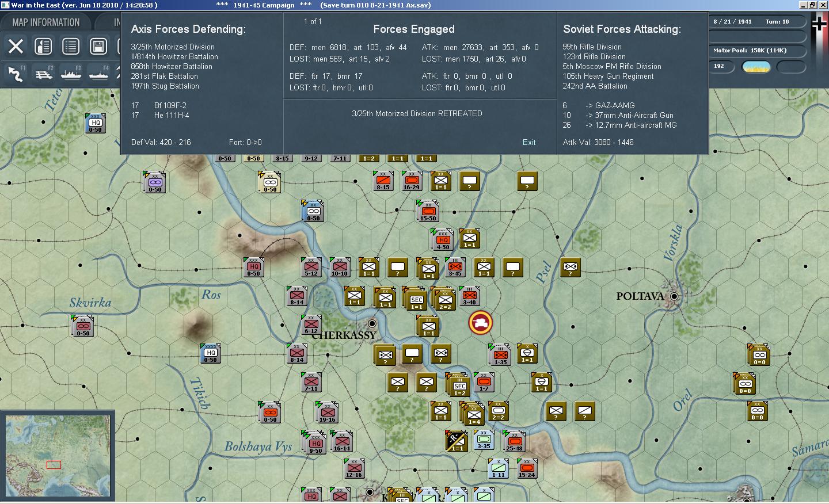Click the Cherkassy city marker
Screen dimensions: 829x504
tap(372, 324)
